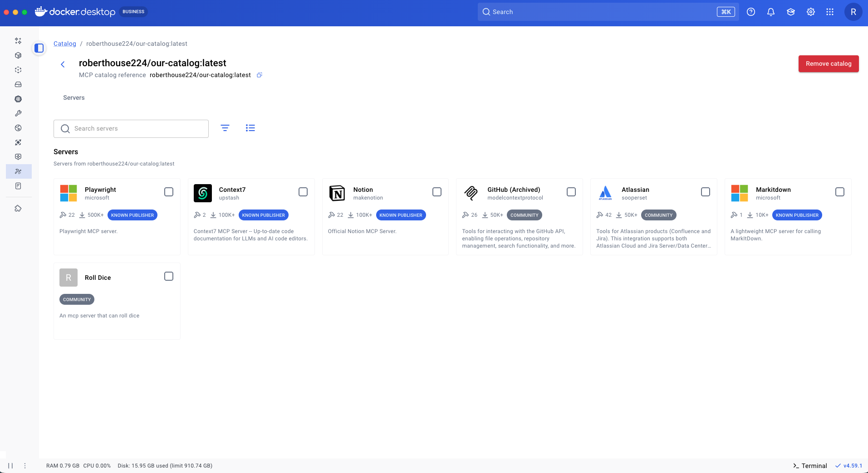The image size is (868, 473).
Task: Collapse the sidebar with the panel toggle
Action: point(39,48)
